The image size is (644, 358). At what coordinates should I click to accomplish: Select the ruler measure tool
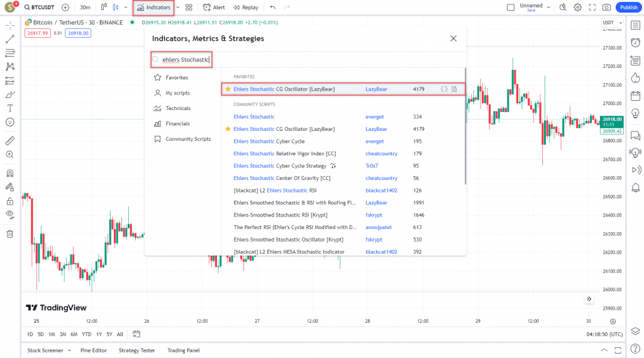pyautogui.click(x=10, y=140)
